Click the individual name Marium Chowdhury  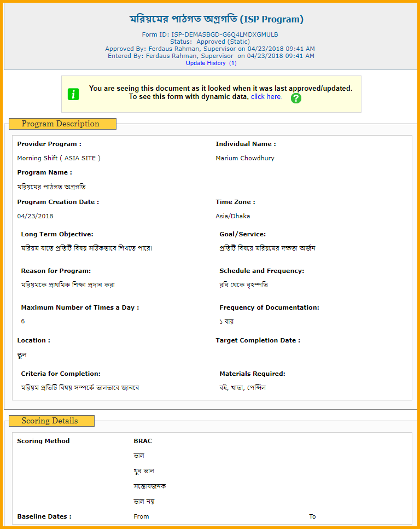pyautogui.click(x=245, y=158)
